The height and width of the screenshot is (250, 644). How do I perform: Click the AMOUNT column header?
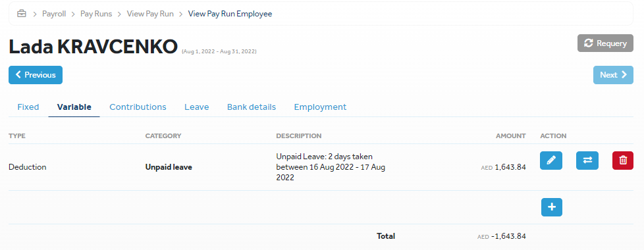(510, 136)
